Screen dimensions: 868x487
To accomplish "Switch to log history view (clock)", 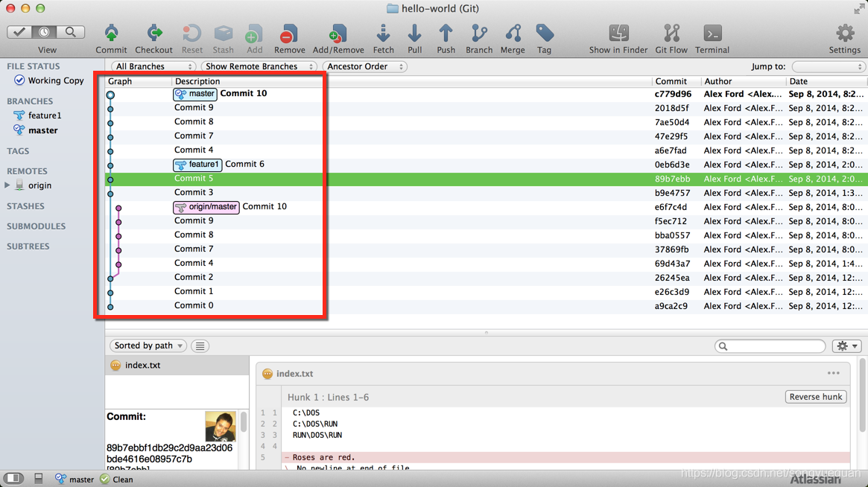I will pyautogui.click(x=44, y=32).
